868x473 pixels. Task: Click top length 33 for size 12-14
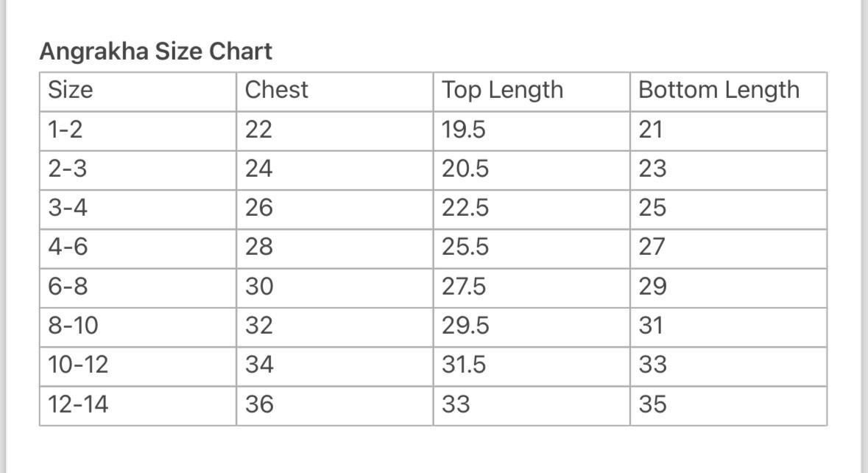pyautogui.click(x=456, y=404)
